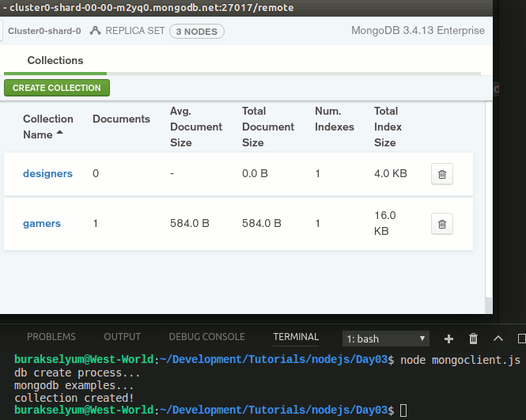Add a new terminal with plus icon
The image size is (526, 420).
click(448, 339)
